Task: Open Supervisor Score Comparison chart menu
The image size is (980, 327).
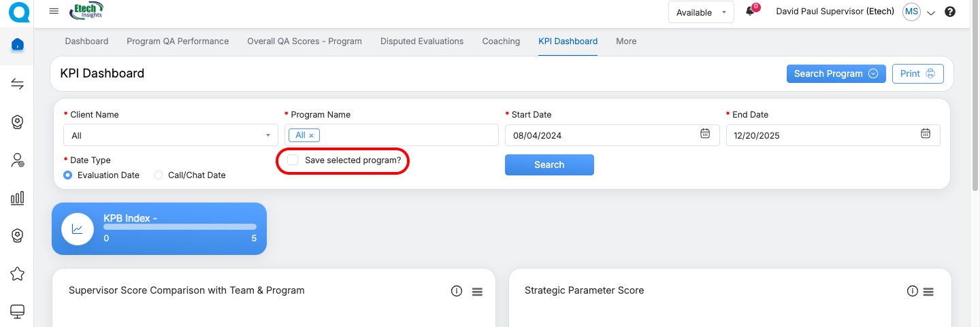Action: [477, 292]
